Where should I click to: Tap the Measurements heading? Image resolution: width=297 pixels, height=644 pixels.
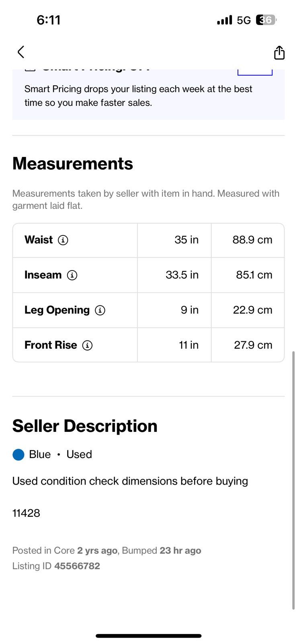click(73, 164)
